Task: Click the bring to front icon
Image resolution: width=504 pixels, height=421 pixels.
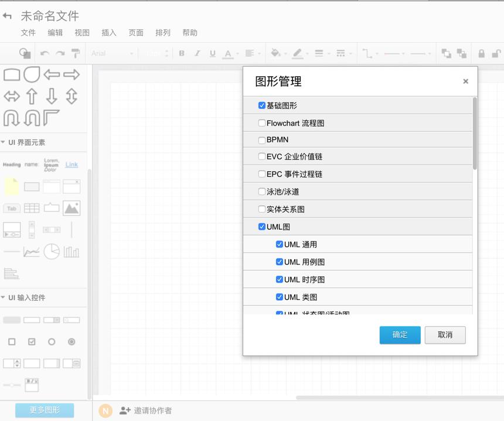Action: click(446, 53)
